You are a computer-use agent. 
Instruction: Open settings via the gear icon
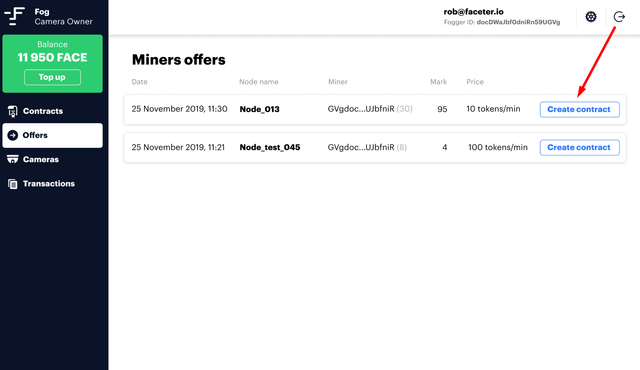click(591, 17)
